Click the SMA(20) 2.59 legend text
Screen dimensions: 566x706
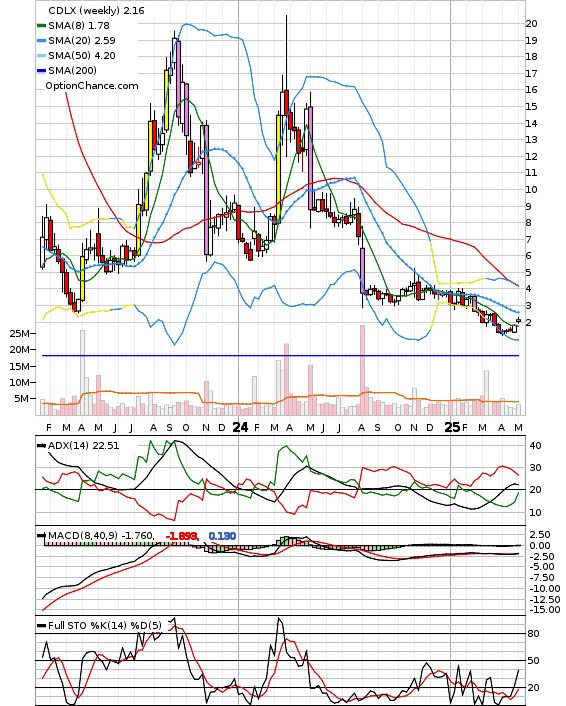point(82,41)
